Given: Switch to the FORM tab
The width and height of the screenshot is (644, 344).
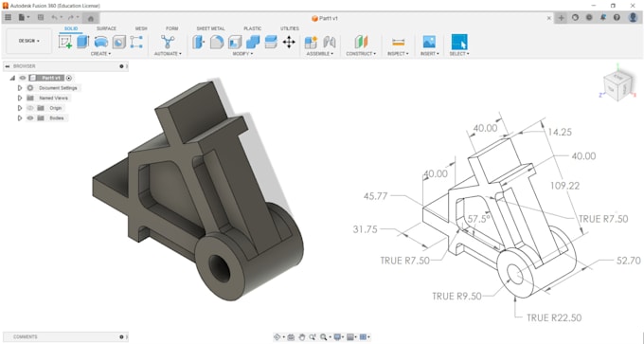Looking at the screenshot, I should click(171, 28).
